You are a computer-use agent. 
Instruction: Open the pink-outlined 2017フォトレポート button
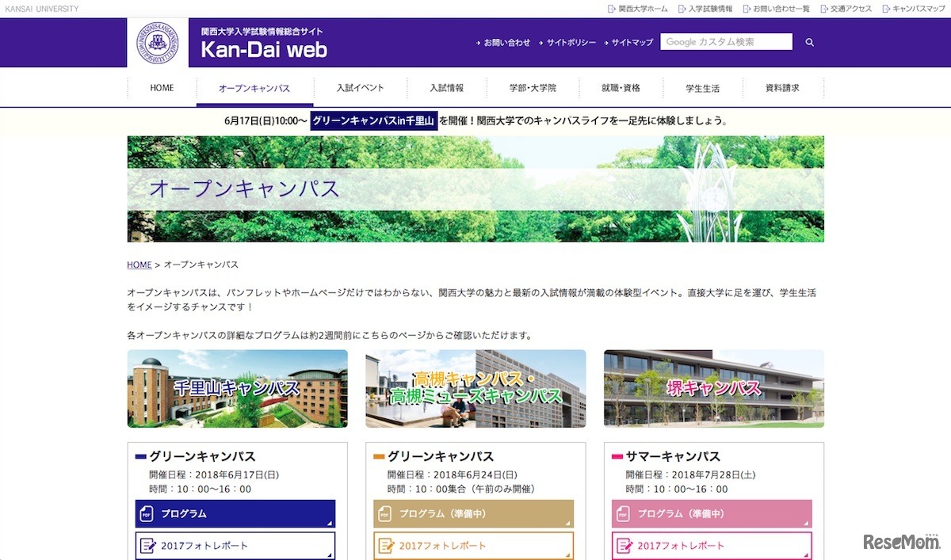click(x=712, y=546)
